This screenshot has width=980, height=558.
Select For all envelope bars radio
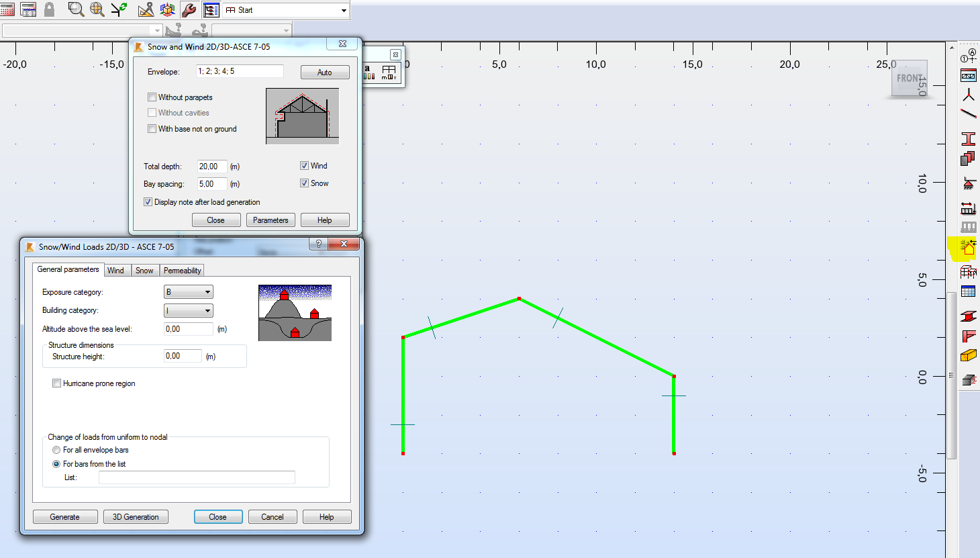click(56, 450)
